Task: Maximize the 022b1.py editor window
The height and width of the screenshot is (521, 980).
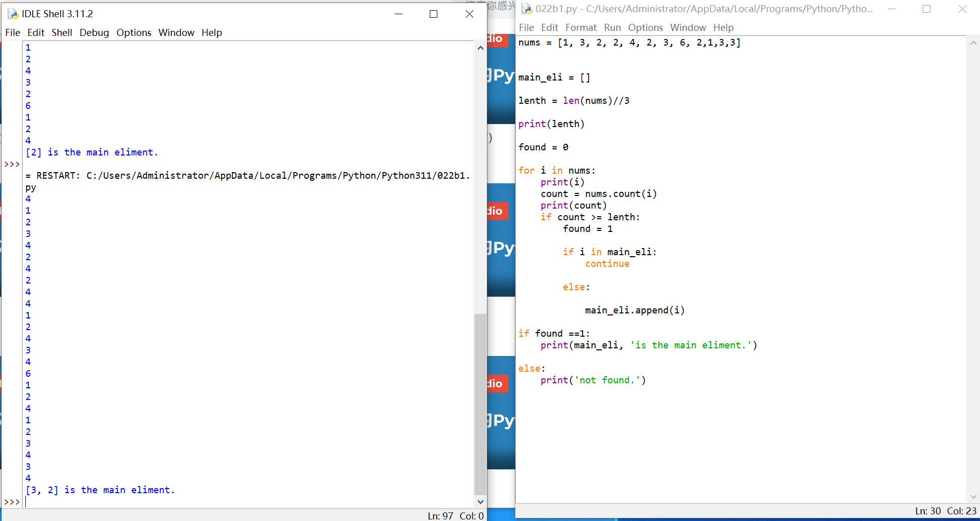Action: point(927,9)
